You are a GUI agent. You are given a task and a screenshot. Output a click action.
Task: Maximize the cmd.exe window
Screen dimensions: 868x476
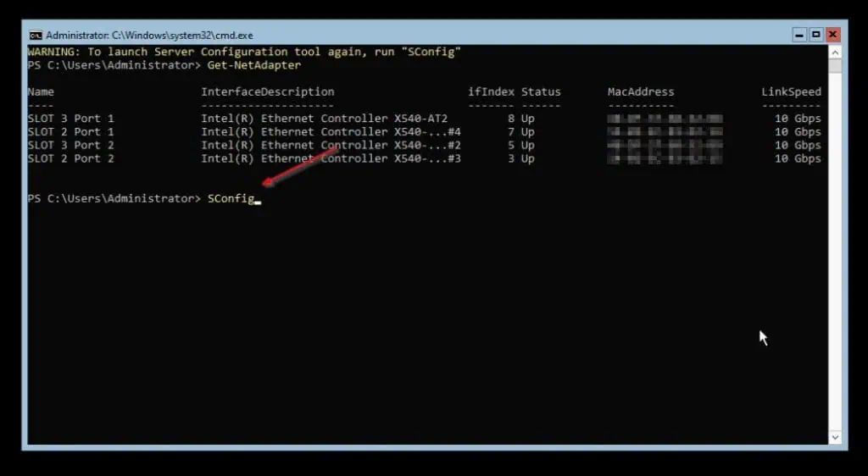coord(816,35)
